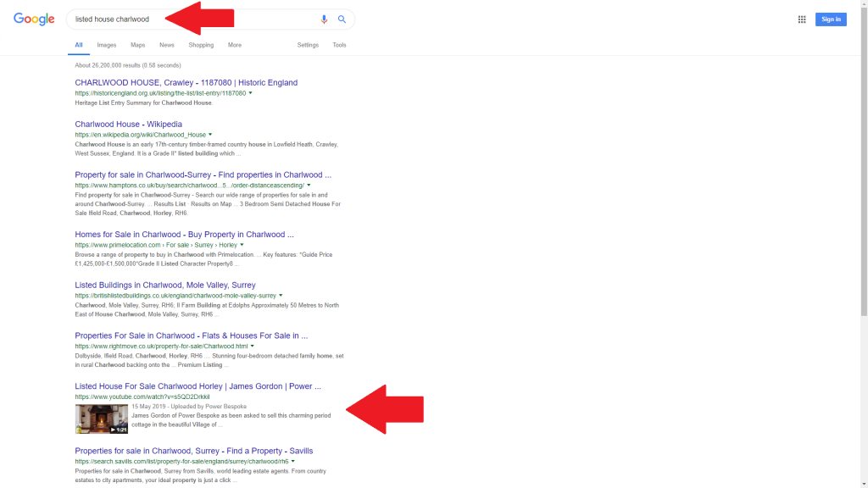The height and width of the screenshot is (488, 868).
Task: Open the Settings menu
Action: pos(308,45)
